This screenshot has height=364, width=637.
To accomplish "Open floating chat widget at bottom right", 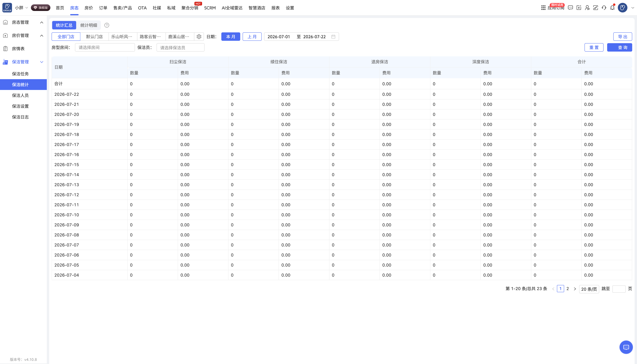I will (626, 347).
